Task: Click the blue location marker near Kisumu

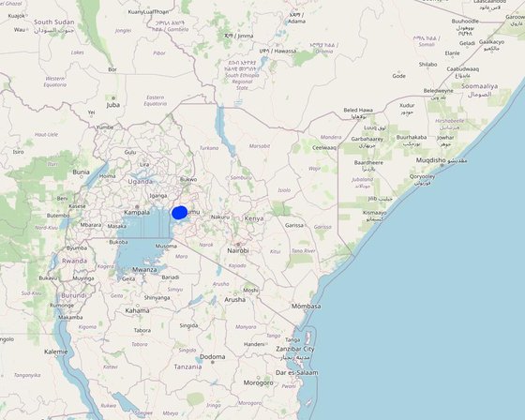Action: coord(179,213)
